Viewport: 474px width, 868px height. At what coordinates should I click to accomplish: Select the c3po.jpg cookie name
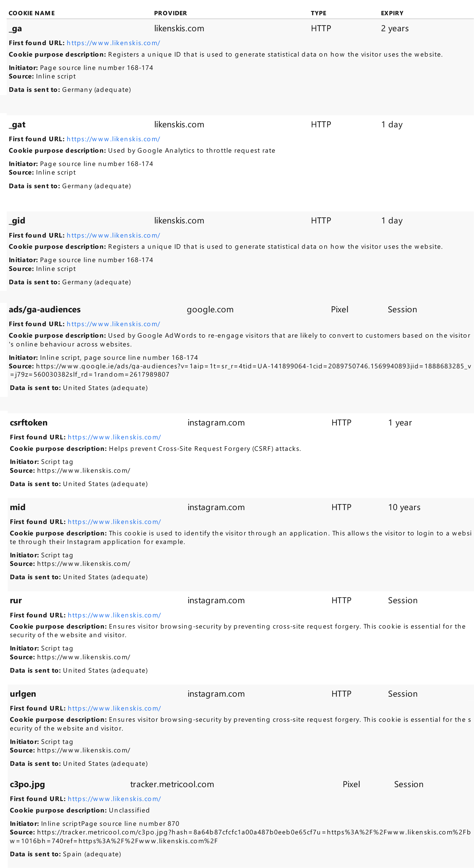point(27,784)
